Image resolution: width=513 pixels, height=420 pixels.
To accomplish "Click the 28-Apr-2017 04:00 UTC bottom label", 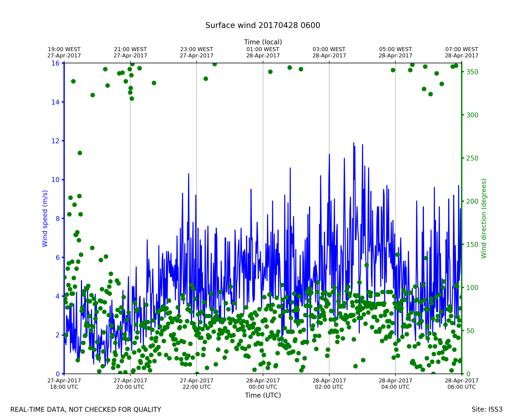I will (x=395, y=383).
